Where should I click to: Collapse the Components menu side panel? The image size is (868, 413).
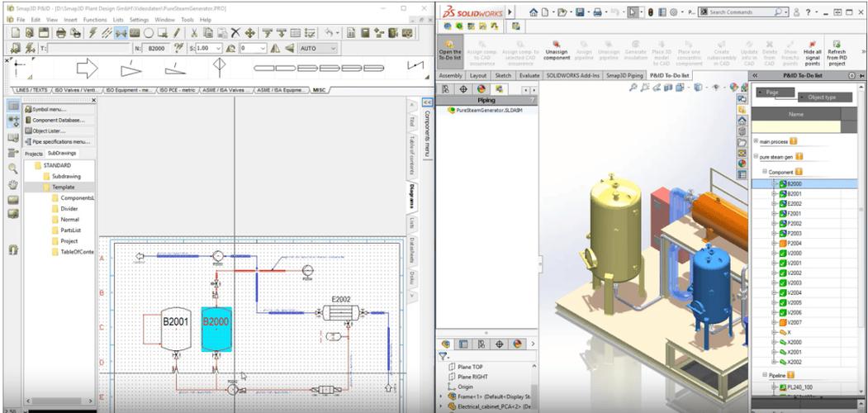click(x=427, y=102)
